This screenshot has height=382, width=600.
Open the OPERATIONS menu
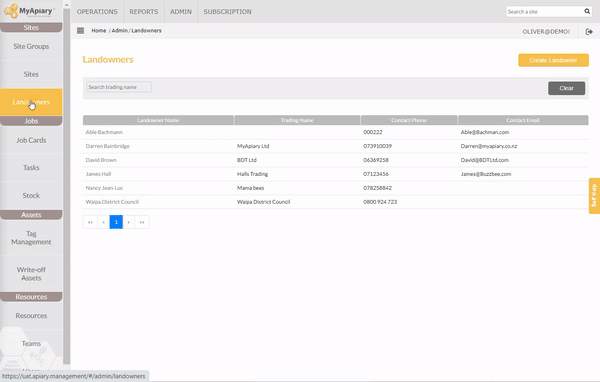97,12
